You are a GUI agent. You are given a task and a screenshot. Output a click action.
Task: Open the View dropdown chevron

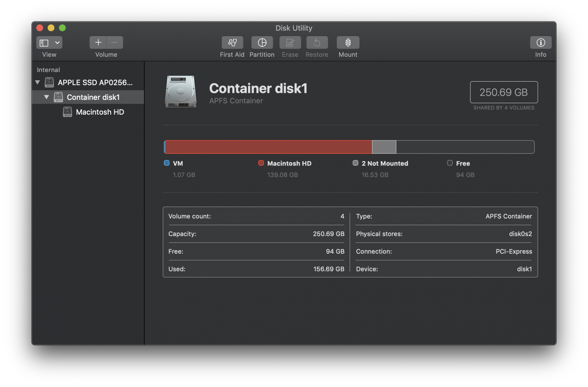click(x=57, y=43)
